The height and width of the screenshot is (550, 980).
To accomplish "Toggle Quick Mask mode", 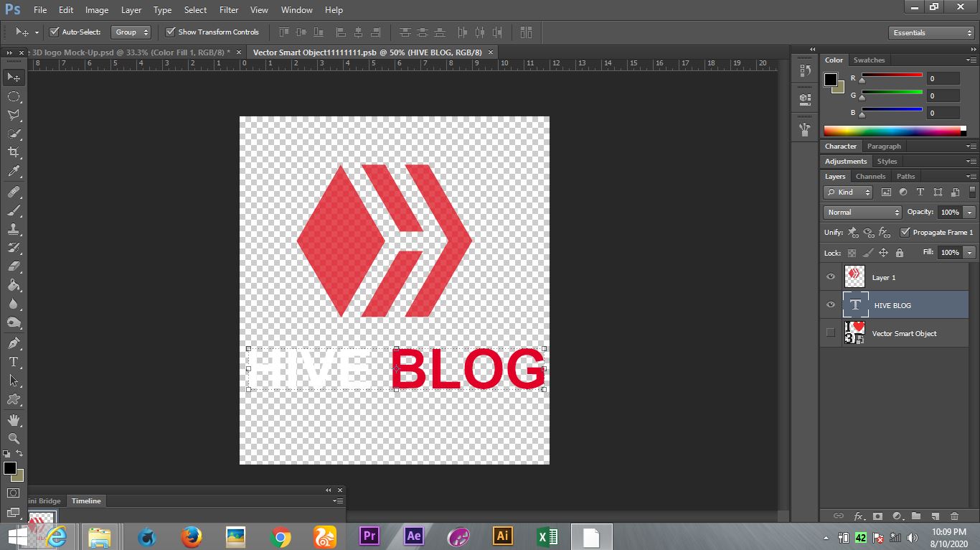I will click(14, 493).
